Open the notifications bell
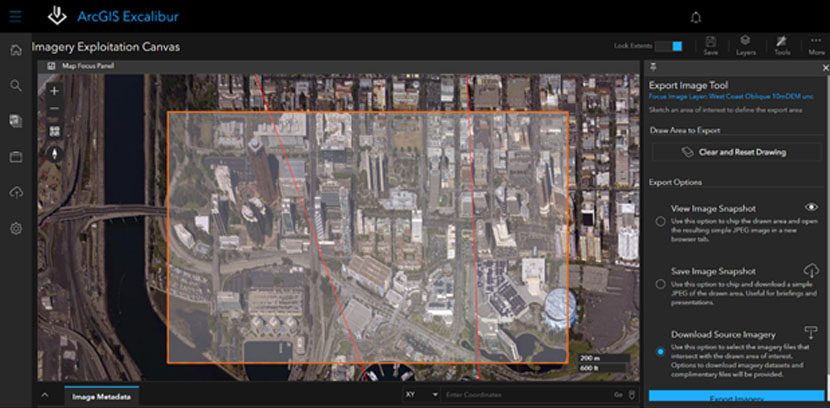The image size is (830, 408). tap(696, 17)
